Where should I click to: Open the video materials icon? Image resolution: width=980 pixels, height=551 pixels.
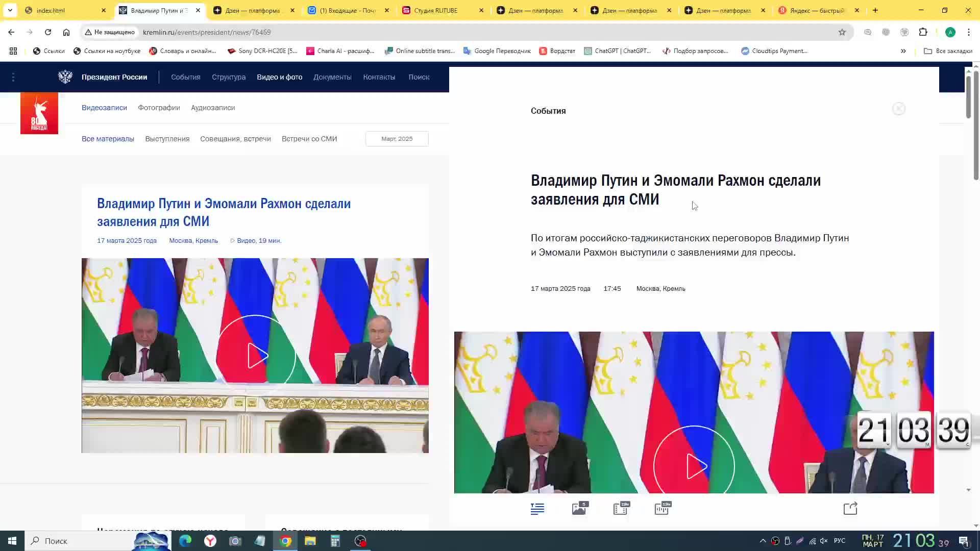click(x=621, y=509)
